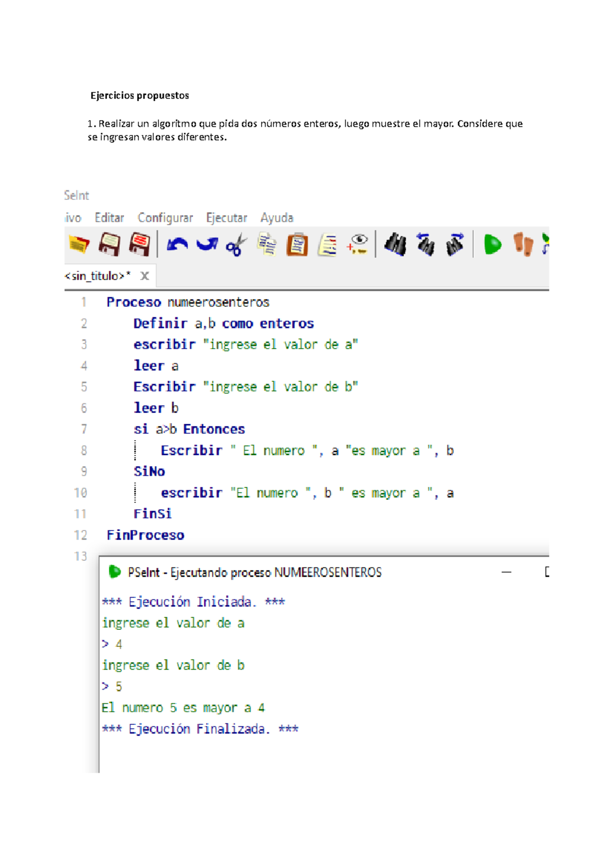Viewport: 613px width, 868px height.
Task: Copy with the duplicate pages icon
Action: click(x=267, y=244)
